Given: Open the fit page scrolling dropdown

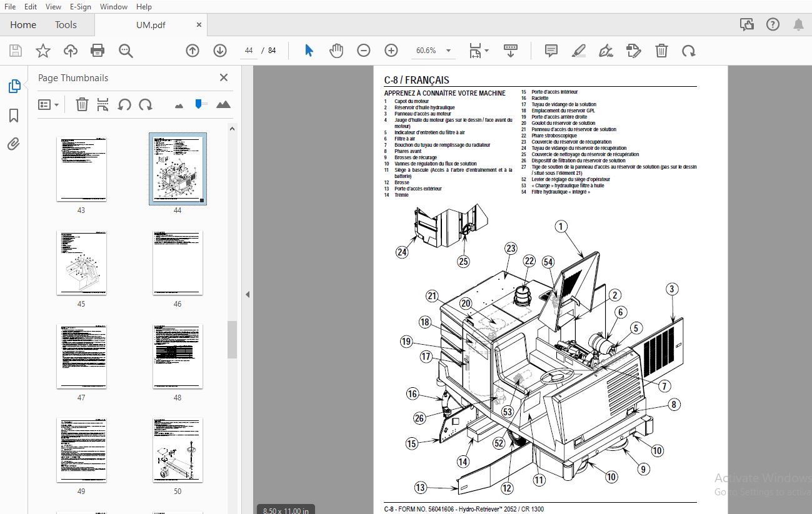Looking at the screenshot, I should pos(479,51).
